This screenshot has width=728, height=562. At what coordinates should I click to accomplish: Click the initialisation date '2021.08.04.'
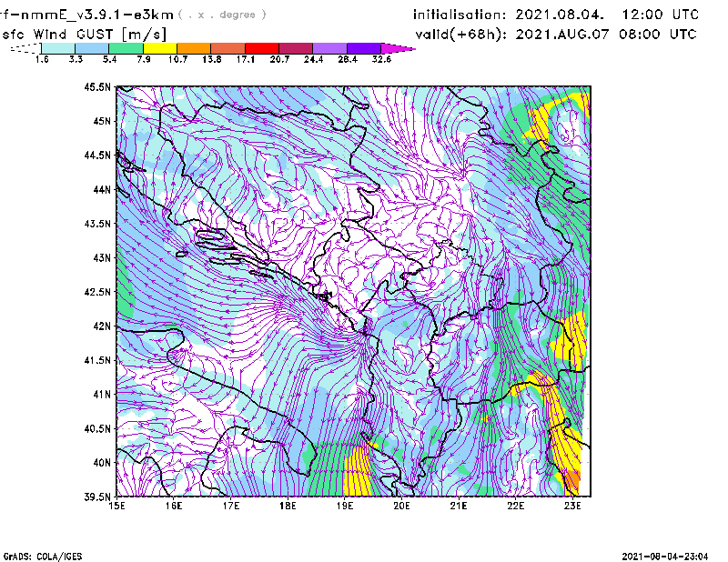[x=560, y=15]
